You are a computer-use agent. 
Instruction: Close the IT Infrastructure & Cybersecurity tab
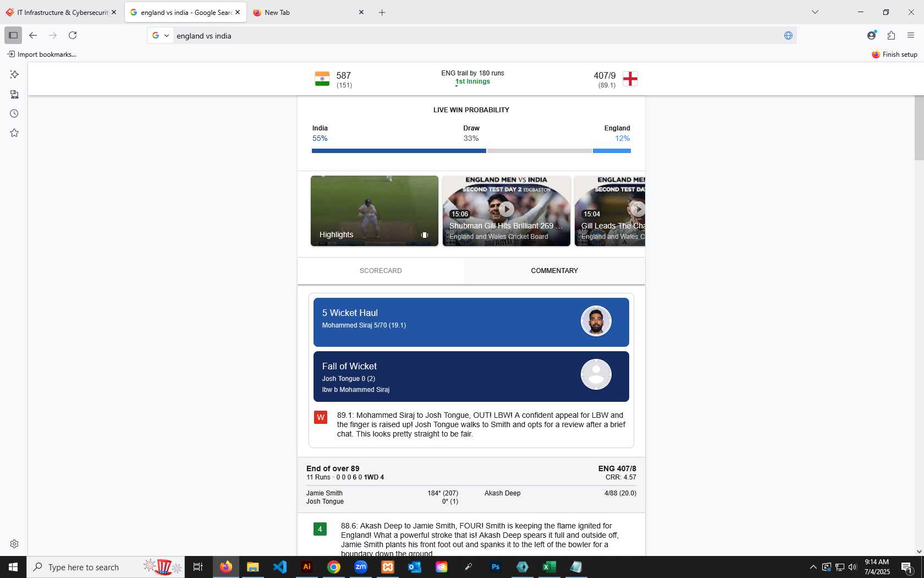coord(114,12)
